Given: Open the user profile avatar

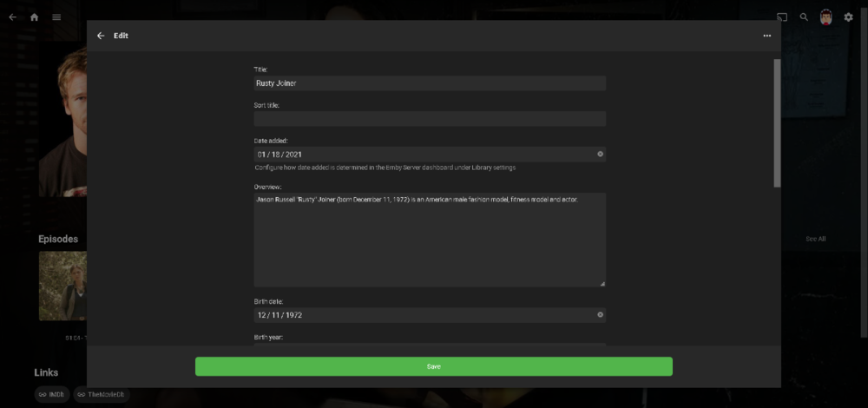Looking at the screenshot, I should (x=826, y=17).
